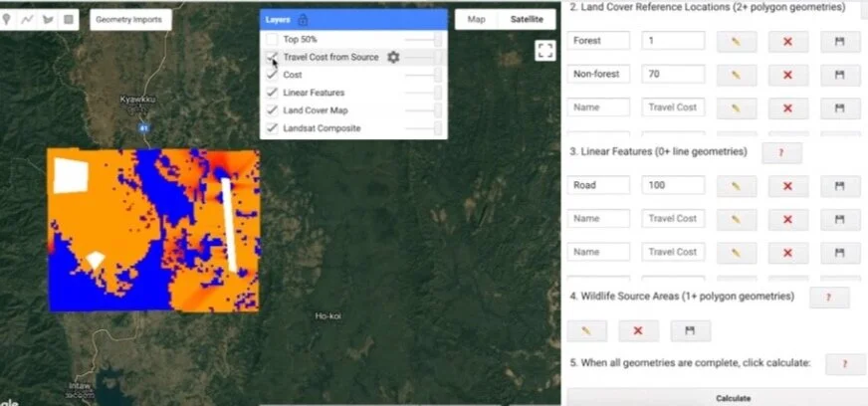Select the draw line tool
868x406 pixels.
(27, 19)
